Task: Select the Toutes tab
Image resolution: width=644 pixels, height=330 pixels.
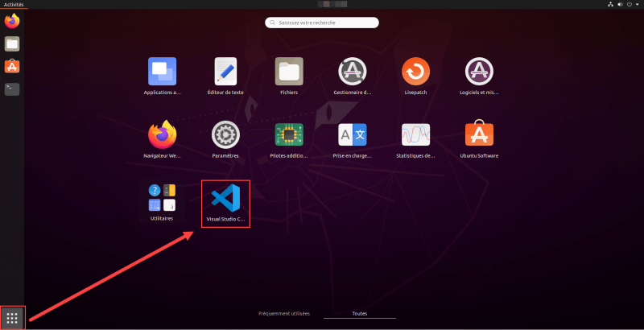Action: (x=359, y=314)
